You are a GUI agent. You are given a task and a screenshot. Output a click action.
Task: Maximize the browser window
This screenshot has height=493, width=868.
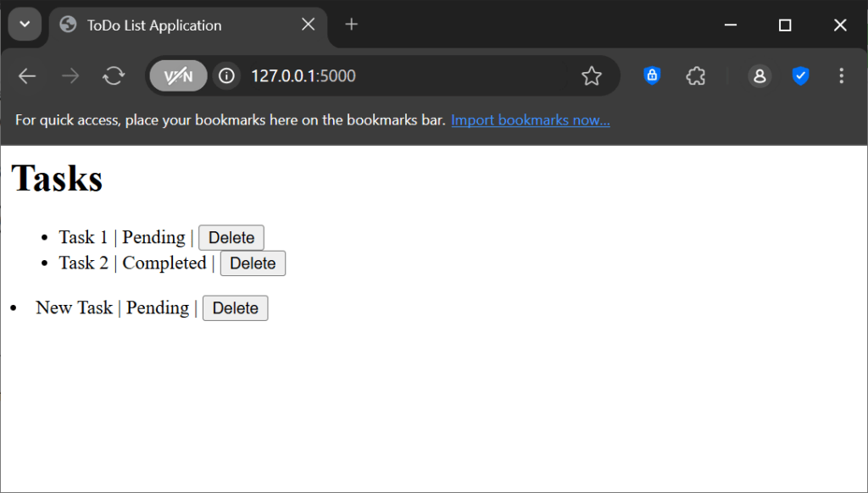(785, 25)
